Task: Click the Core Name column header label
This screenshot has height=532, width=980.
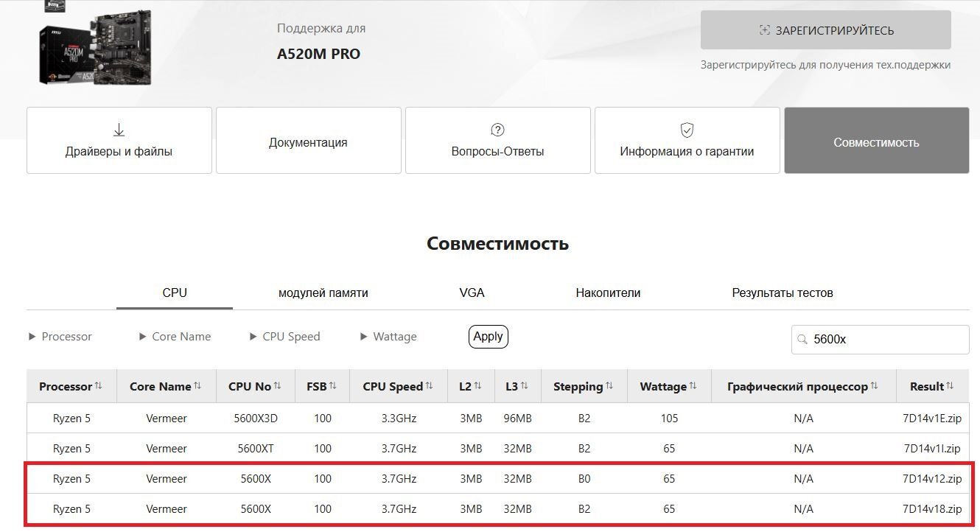Action: [x=161, y=386]
